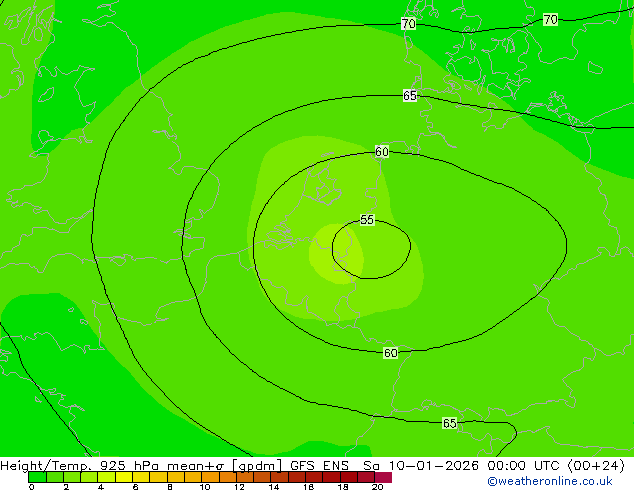The height and width of the screenshot is (490, 634).
Task: Click the 'Height/Temp. 925 hPa' caption text
Action: pos(80,466)
